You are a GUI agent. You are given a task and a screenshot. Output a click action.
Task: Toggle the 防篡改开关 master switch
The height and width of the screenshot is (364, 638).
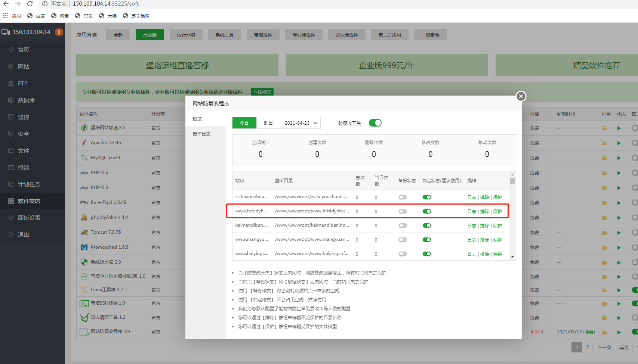click(x=375, y=123)
